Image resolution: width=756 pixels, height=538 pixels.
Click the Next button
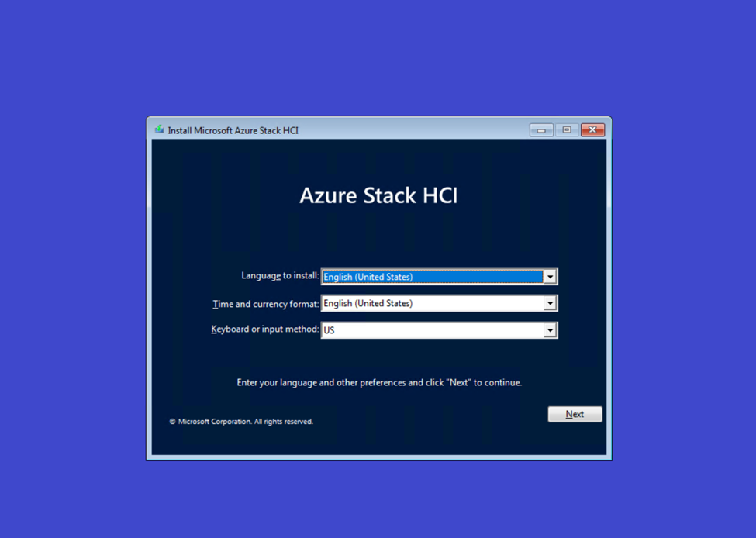575,414
